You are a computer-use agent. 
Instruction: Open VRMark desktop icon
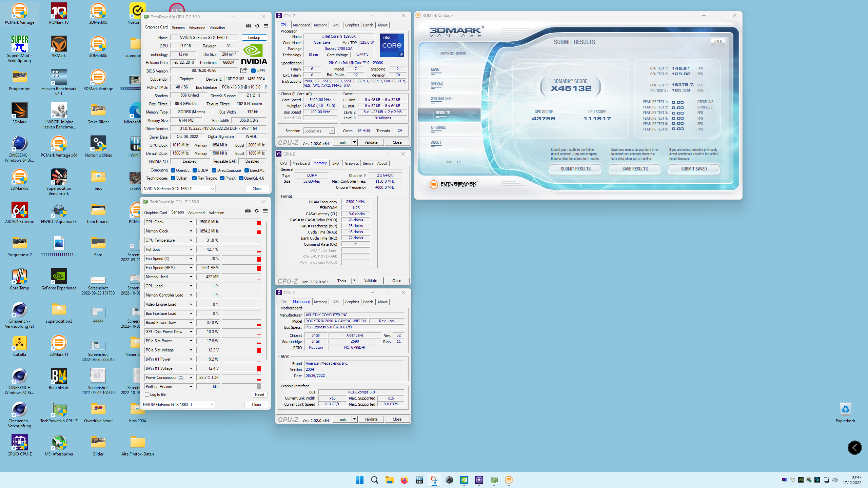click(x=59, y=47)
